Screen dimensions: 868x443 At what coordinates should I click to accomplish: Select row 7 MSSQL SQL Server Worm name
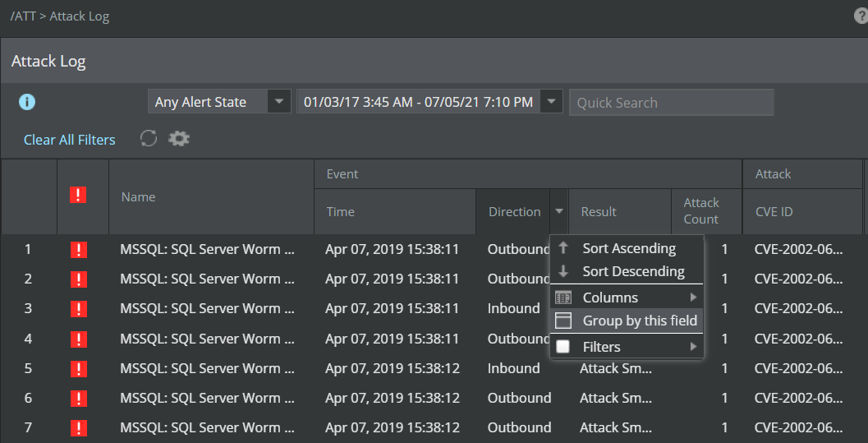[208, 427]
